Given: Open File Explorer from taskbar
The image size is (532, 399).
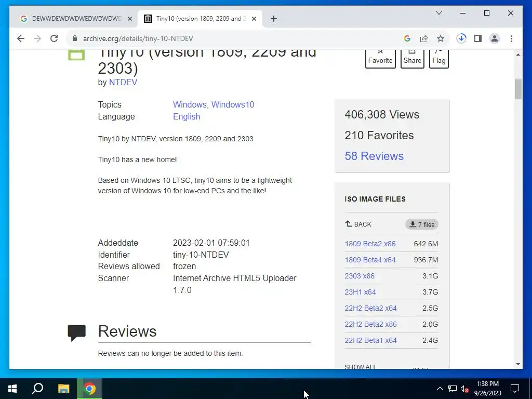Looking at the screenshot, I should (x=63, y=389).
